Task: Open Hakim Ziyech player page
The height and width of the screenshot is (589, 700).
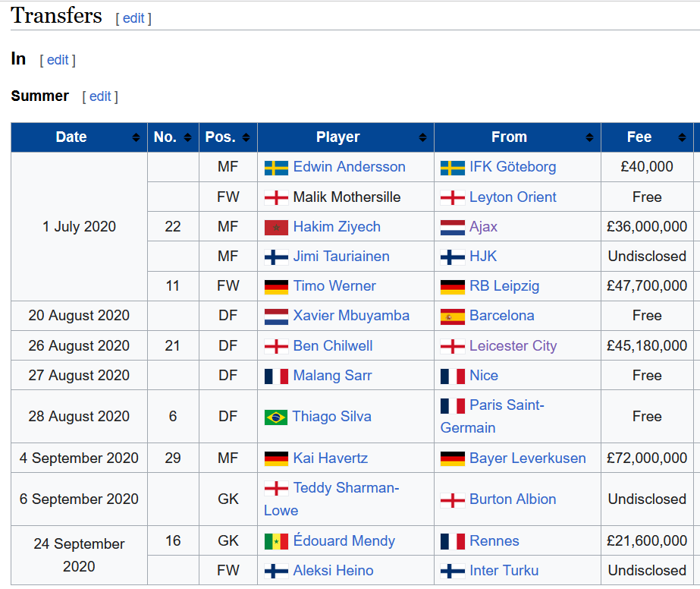Action: point(337,227)
